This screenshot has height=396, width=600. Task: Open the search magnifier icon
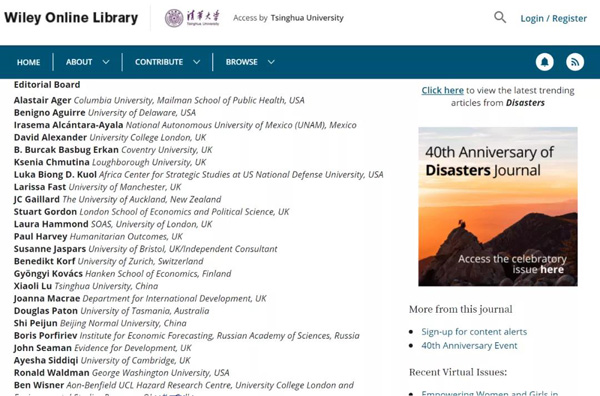point(500,17)
